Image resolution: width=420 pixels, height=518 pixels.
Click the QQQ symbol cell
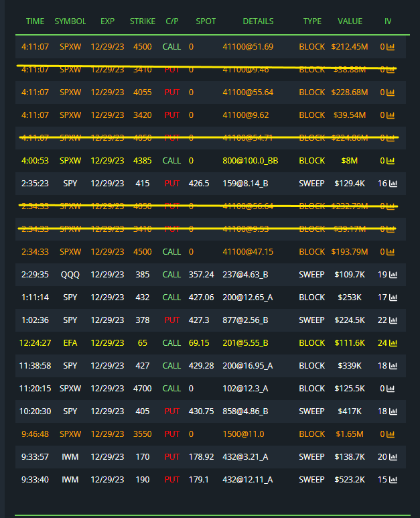pyautogui.click(x=70, y=275)
